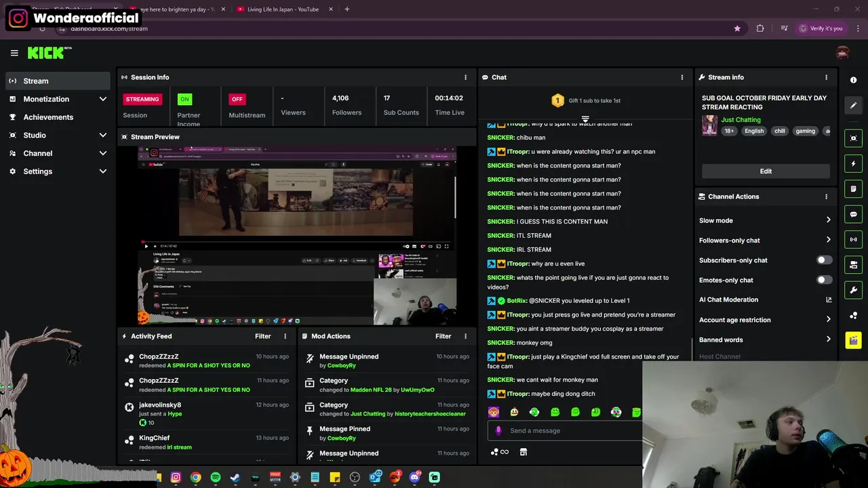The width and height of the screenshot is (868, 488).
Task: Toggle the Multistream OFF badge
Action: [237, 99]
